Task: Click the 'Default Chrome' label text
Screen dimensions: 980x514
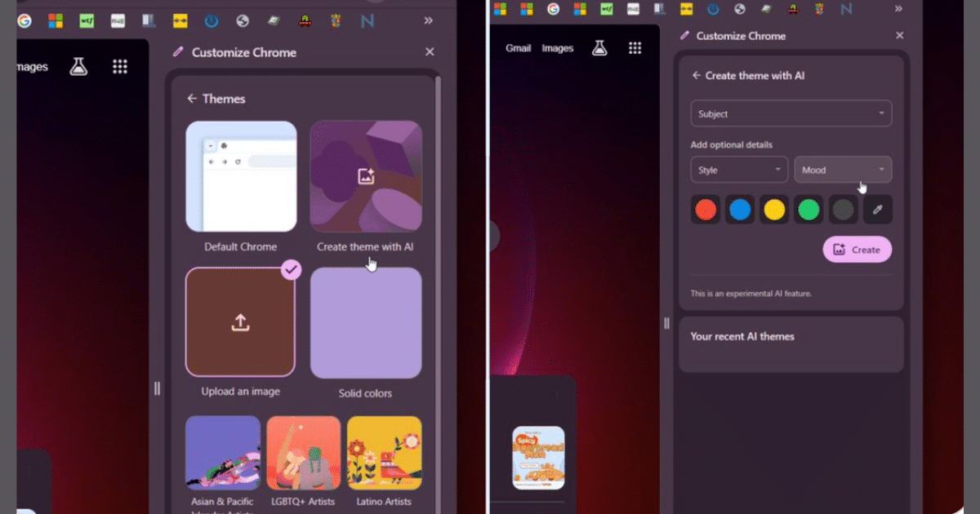Action: pyautogui.click(x=241, y=247)
